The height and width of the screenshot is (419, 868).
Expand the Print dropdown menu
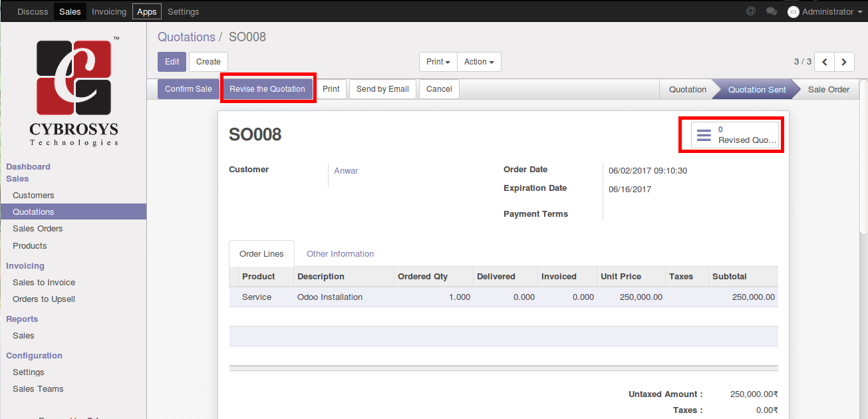click(438, 62)
